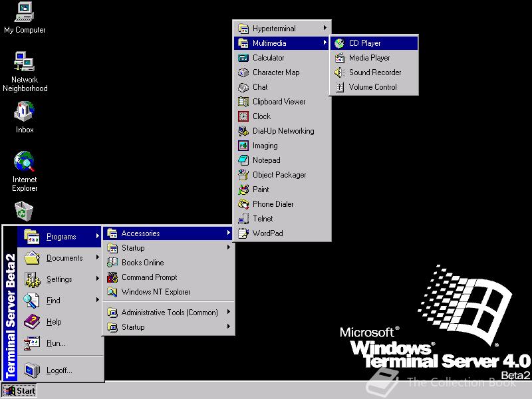
Task: Open the My Computer desktop icon
Action: pyautogui.click(x=25, y=18)
